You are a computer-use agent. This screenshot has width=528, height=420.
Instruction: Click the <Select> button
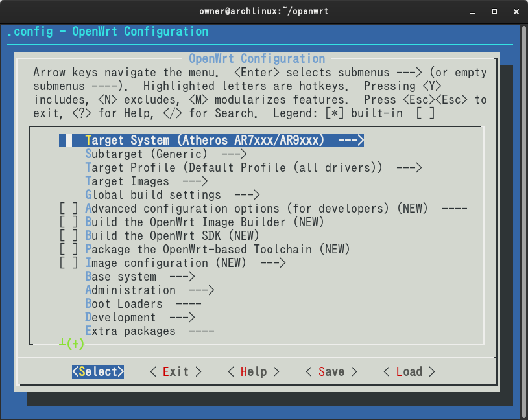coord(98,372)
